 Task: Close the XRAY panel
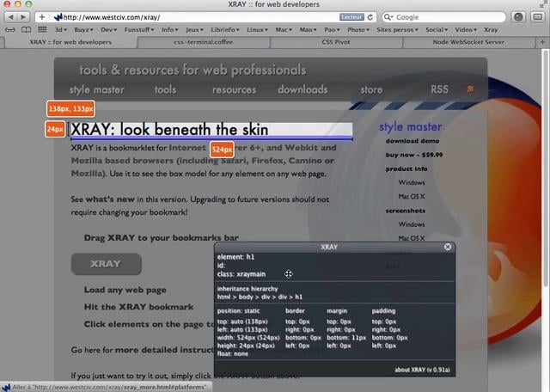pos(448,247)
